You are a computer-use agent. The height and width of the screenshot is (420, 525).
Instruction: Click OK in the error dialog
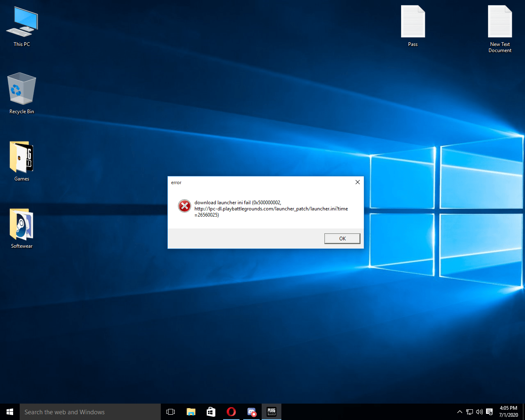(x=342, y=238)
